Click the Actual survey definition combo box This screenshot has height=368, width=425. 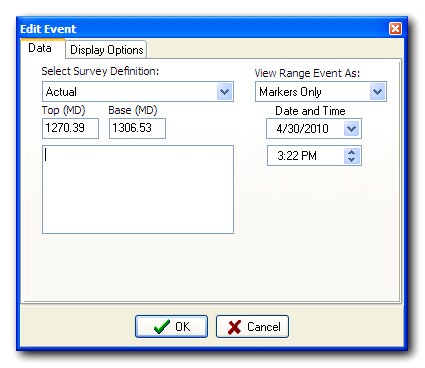138,92
